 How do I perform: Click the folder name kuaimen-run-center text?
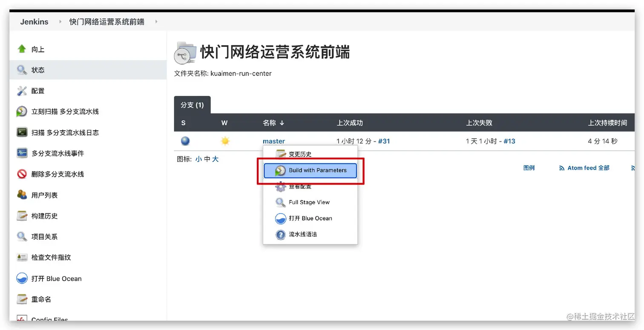point(241,73)
